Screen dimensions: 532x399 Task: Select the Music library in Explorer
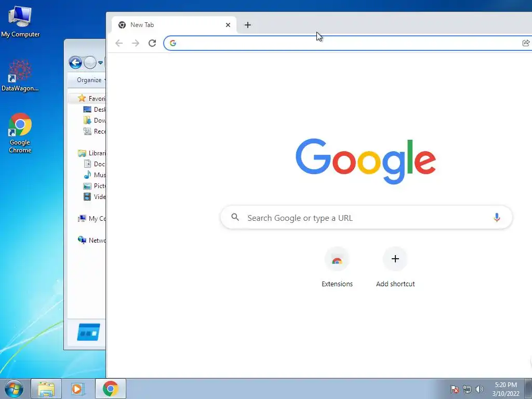tap(95, 175)
